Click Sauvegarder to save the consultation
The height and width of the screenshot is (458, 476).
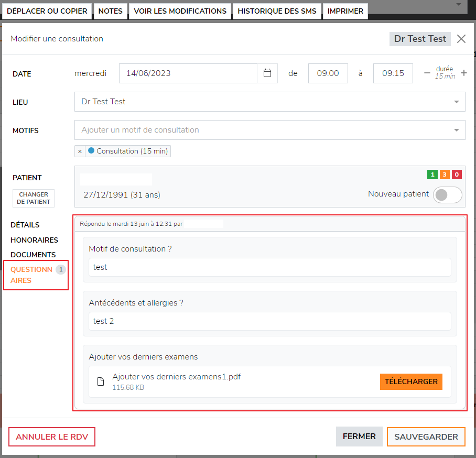tap(426, 437)
